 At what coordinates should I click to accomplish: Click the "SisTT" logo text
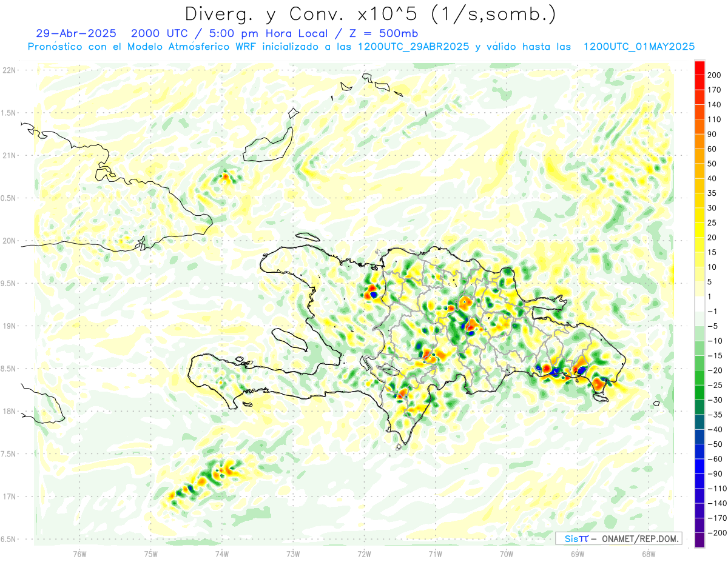click(x=576, y=538)
